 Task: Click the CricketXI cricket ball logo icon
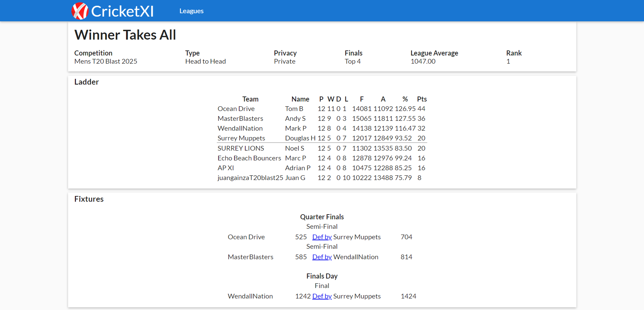pyautogui.click(x=80, y=11)
